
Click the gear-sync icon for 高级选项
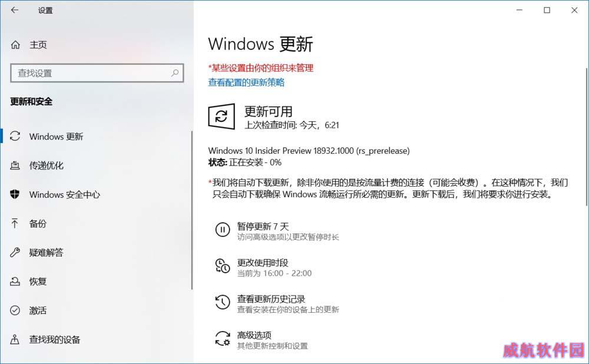tap(223, 338)
